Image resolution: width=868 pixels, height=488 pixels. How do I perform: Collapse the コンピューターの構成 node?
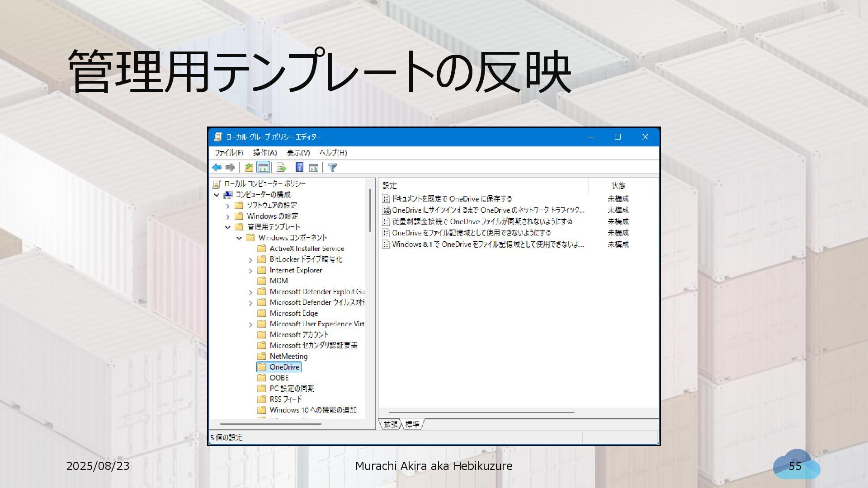pos(217,195)
